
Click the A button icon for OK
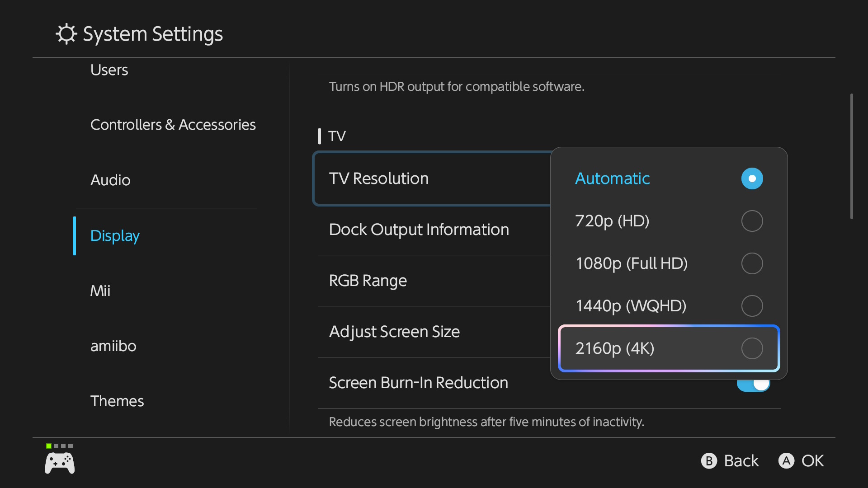pyautogui.click(x=786, y=461)
